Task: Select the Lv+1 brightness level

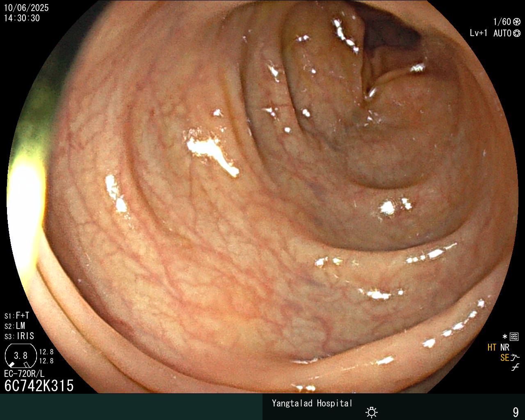Action: [479, 33]
